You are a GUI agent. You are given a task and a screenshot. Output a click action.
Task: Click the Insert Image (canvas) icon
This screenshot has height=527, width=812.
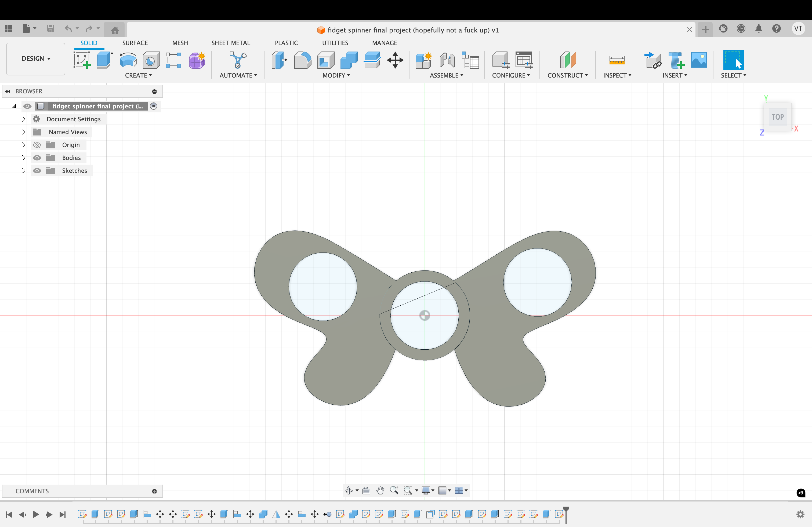[698, 60]
